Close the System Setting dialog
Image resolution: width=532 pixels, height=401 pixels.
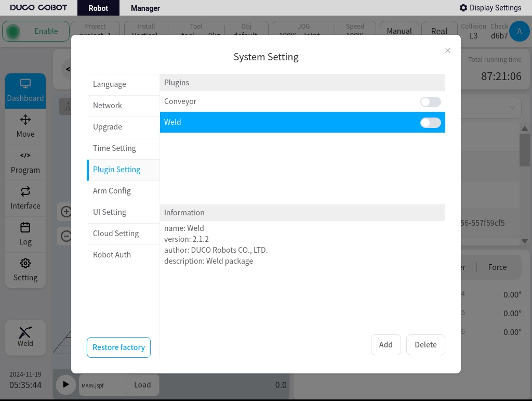pos(448,50)
